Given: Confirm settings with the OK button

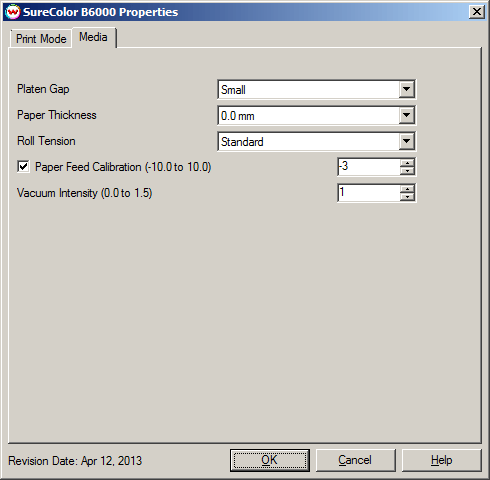Looking at the screenshot, I should pyautogui.click(x=270, y=460).
